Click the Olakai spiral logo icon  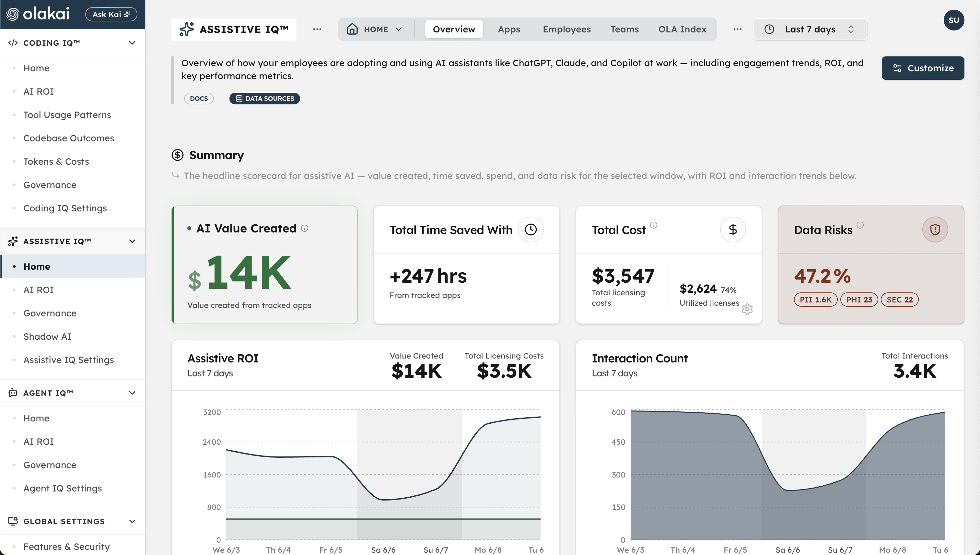click(x=13, y=14)
